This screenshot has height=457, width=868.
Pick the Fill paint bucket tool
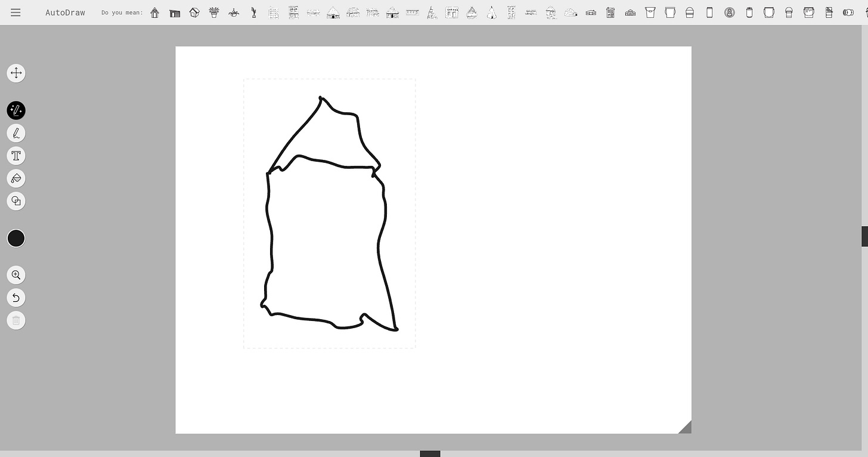16,178
